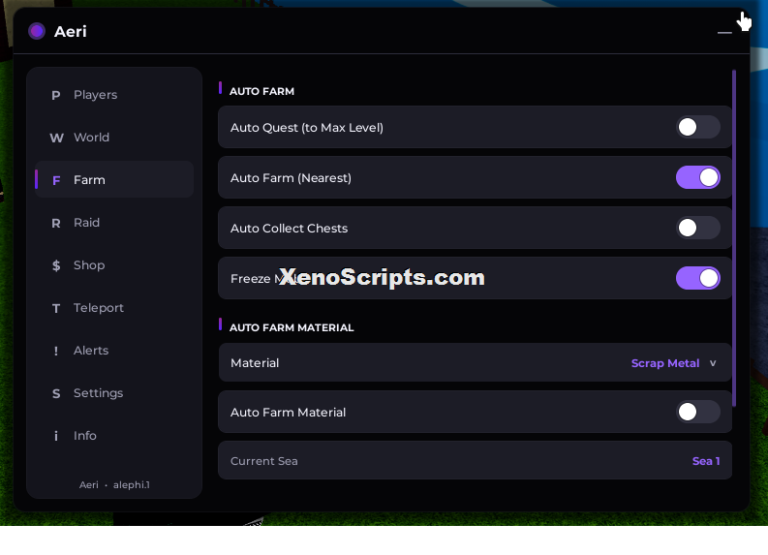Image resolution: width=768 pixels, height=555 pixels.
Task: Turn off the Freeze row toggle
Action: tap(698, 278)
